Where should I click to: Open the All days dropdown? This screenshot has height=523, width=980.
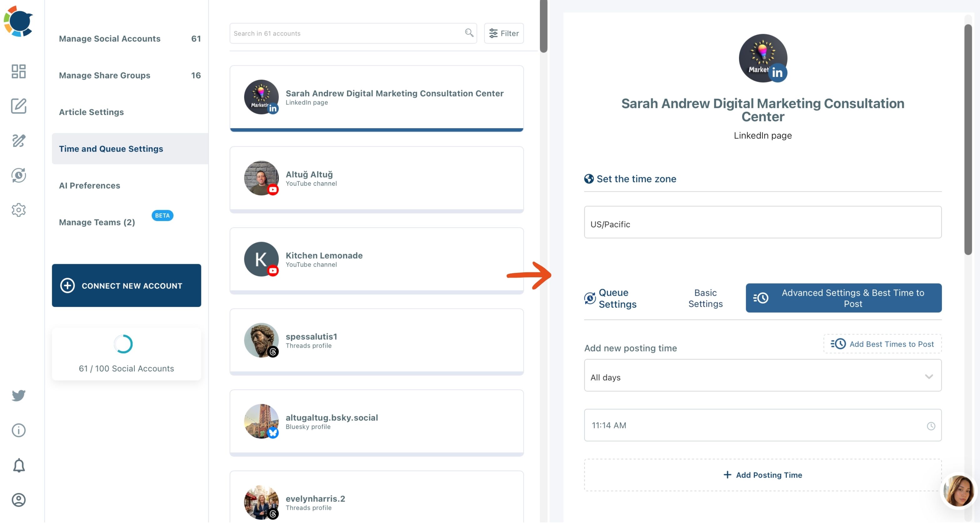coord(762,375)
